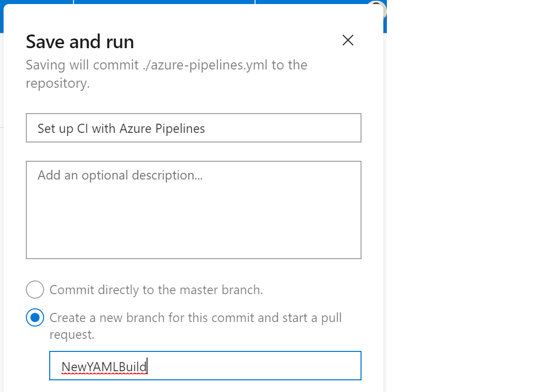Focus the commit message input field
The height and width of the screenshot is (392, 539).
pyautogui.click(x=193, y=128)
